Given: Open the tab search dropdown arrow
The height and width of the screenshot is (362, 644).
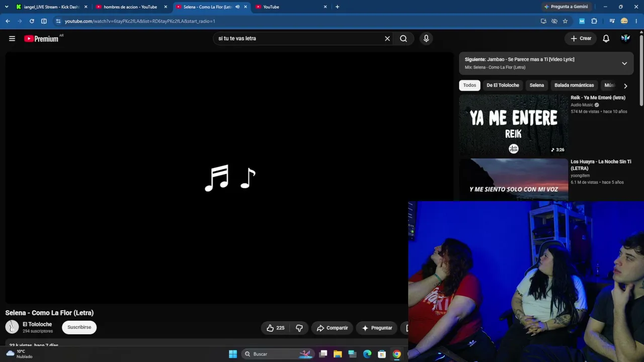Looking at the screenshot, I should (x=7, y=7).
